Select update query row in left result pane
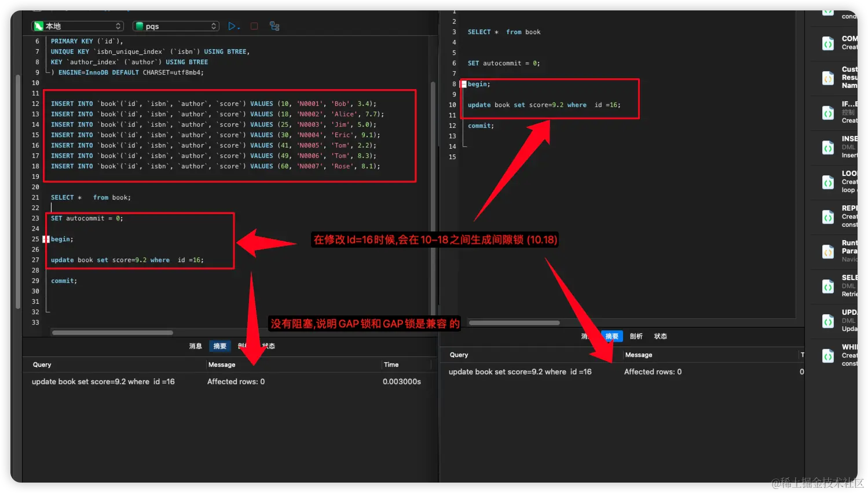Screen dimensions: 868x493 (x=230, y=381)
